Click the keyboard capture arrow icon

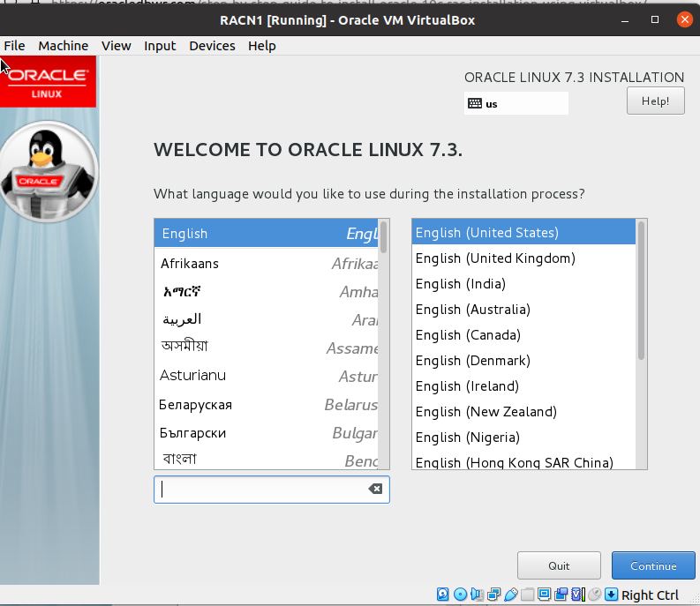click(611, 595)
